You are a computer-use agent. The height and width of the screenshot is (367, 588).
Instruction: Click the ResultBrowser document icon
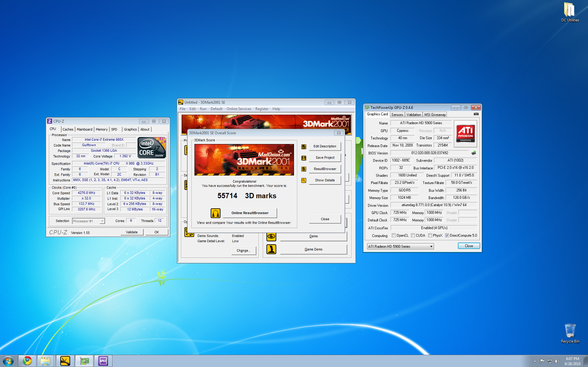(x=304, y=169)
